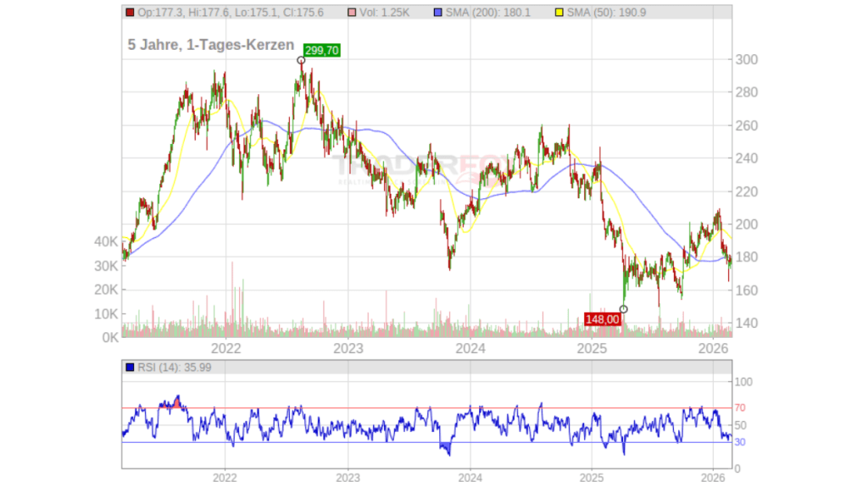Click the "5 Jahre, 1-Tages-Kerzen" chart title
The width and height of the screenshot is (868, 487).
tap(211, 45)
